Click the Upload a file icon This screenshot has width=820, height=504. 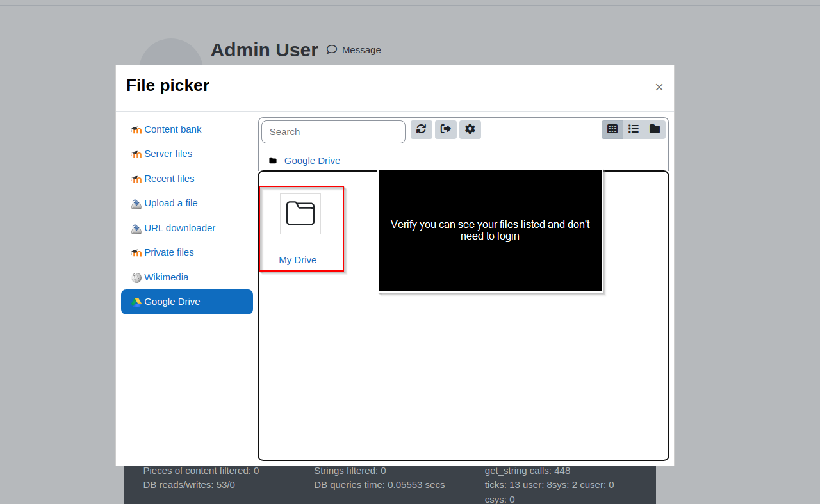(136, 204)
